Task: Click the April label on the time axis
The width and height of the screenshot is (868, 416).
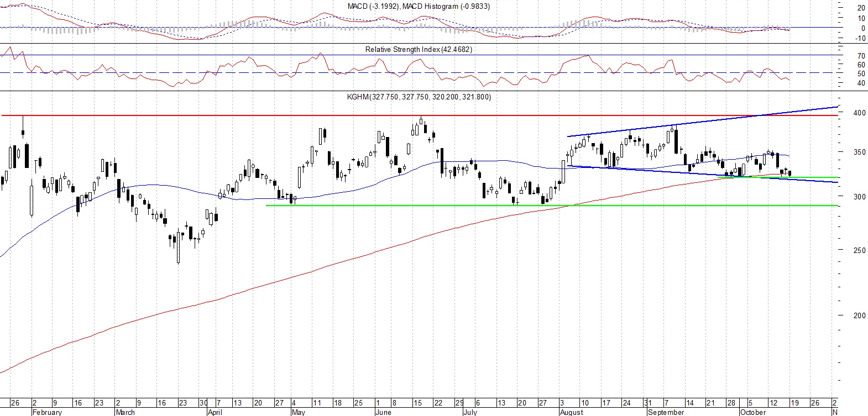Action: 215,412
